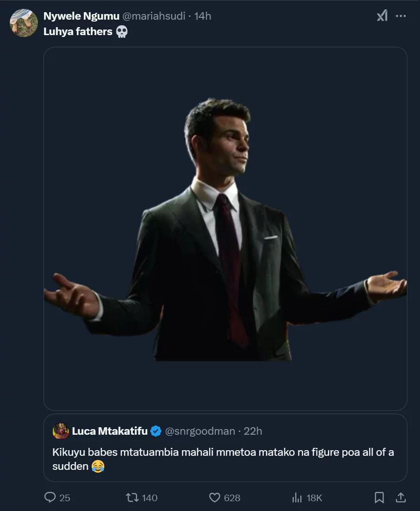This screenshot has height=511, width=420.
Task: Visit the @mariahsudi handle link
Action: click(153, 16)
